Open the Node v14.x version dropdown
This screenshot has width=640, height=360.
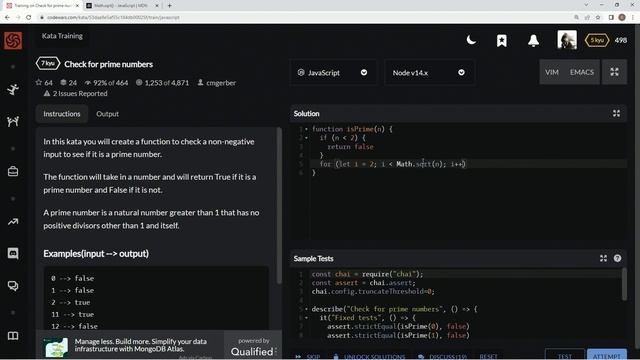click(x=429, y=73)
